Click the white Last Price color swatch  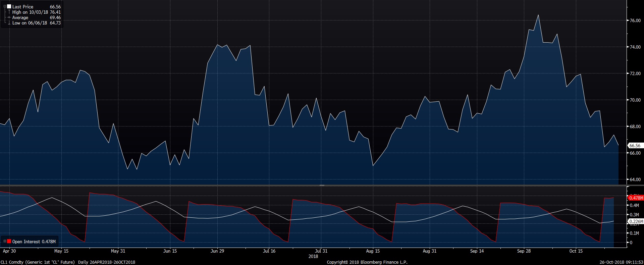point(9,7)
